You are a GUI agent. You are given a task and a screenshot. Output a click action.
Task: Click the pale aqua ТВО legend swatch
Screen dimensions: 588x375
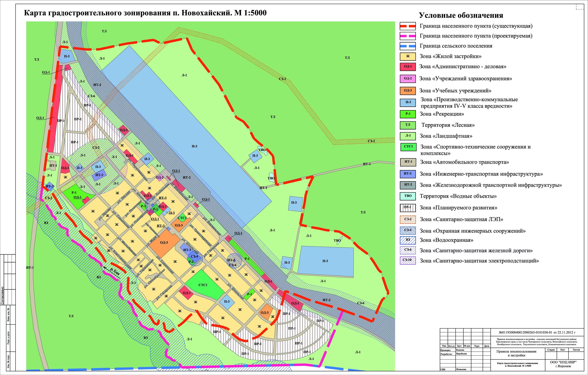click(407, 196)
